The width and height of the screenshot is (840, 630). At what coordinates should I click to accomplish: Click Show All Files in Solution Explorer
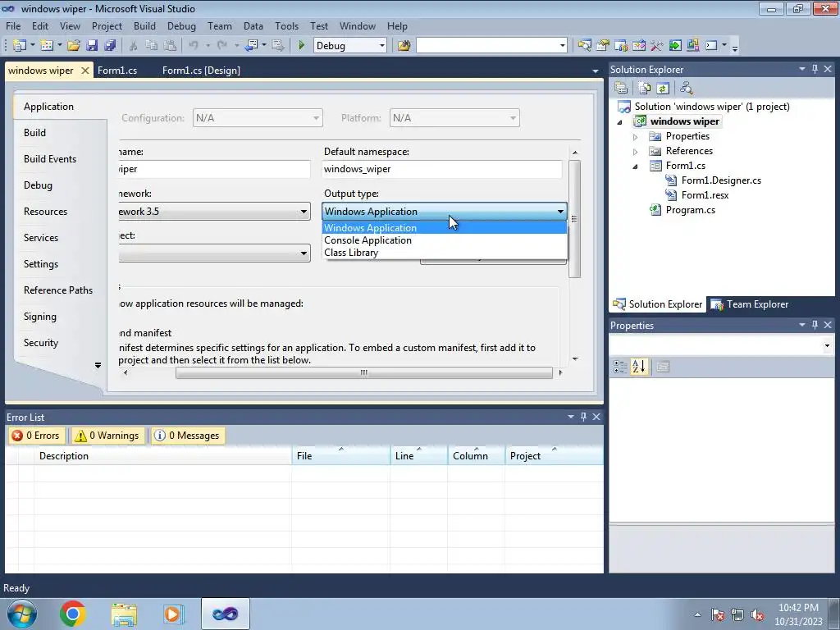[x=645, y=89]
